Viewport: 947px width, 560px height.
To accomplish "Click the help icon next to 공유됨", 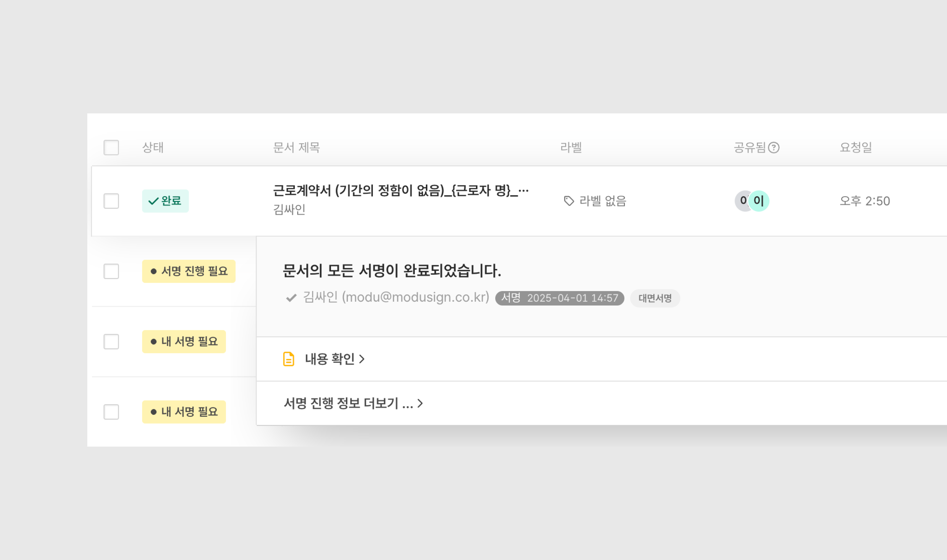I will 774,148.
